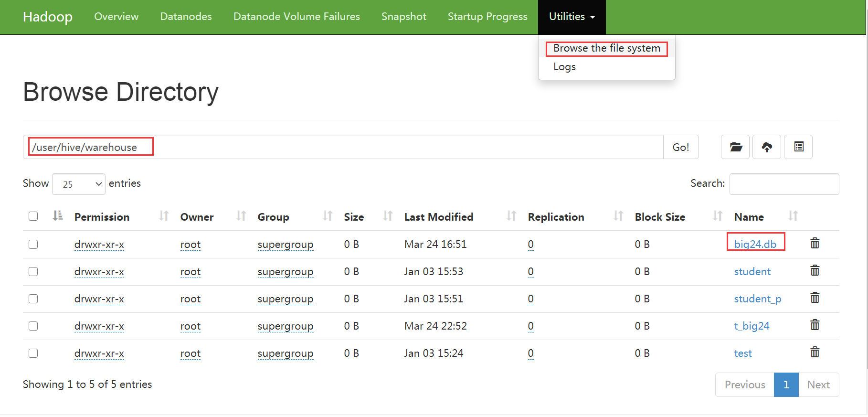
Task: Click the Search input field
Action: coord(784,184)
